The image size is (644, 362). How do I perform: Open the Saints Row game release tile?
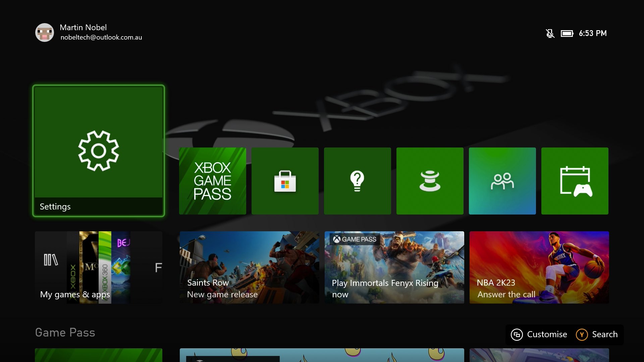[249, 267]
